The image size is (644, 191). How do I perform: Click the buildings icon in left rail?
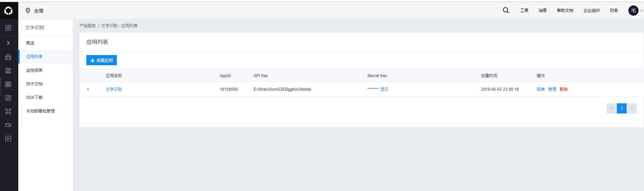click(8, 57)
